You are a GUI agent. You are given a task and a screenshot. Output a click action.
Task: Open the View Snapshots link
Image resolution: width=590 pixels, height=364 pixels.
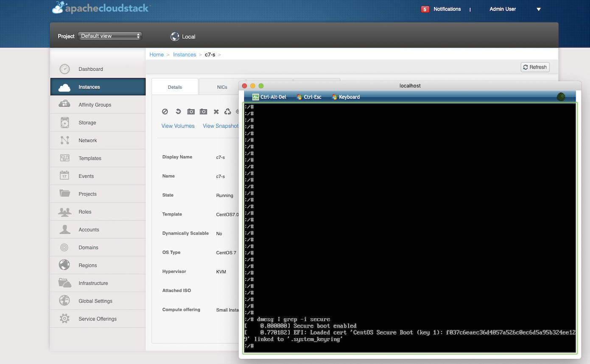(221, 126)
